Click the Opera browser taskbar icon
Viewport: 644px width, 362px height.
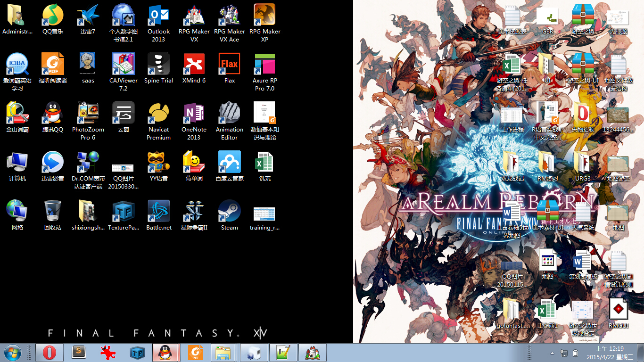coord(50,353)
